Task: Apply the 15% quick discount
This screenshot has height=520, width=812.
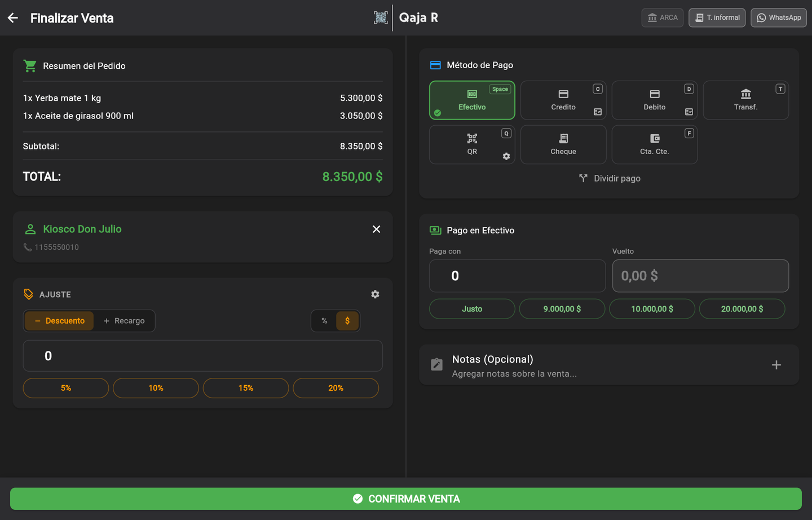Action: [246, 388]
